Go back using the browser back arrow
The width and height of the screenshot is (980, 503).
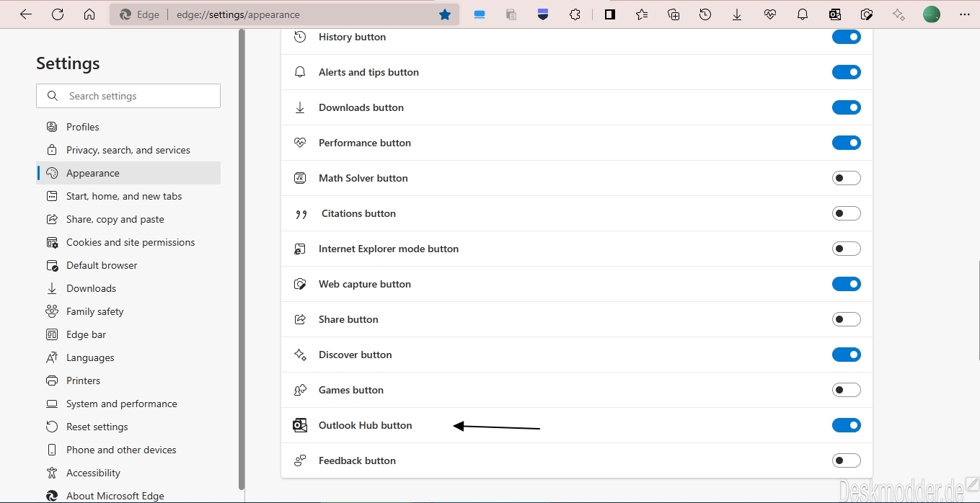click(26, 14)
